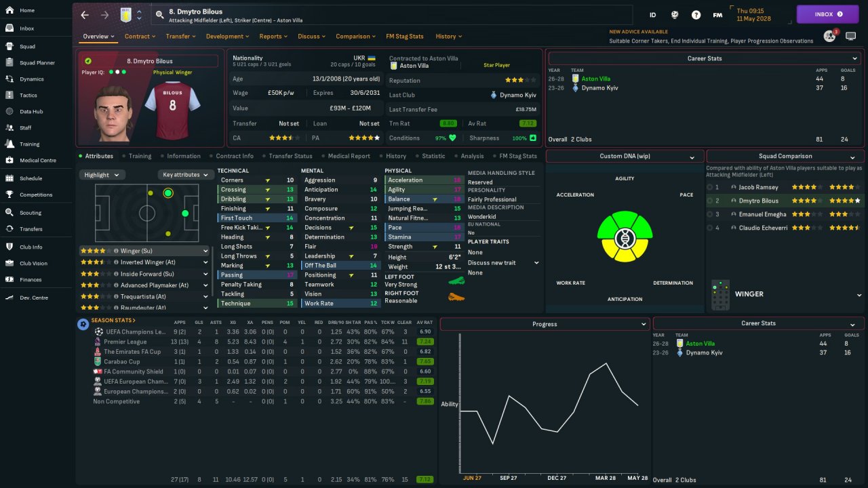Open the Squad sidebar icon
The width and height of the screenshot is (868, 488).
[x=9, y=47]
